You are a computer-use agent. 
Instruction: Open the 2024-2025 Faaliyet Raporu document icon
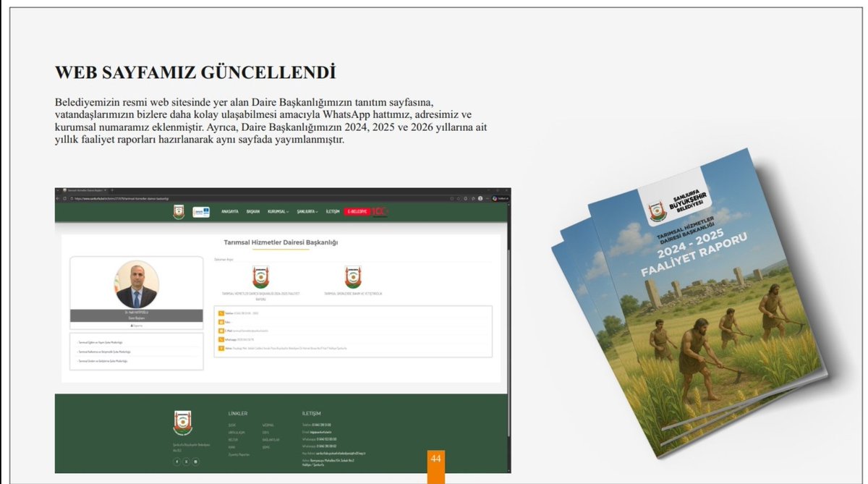point(260,276)
